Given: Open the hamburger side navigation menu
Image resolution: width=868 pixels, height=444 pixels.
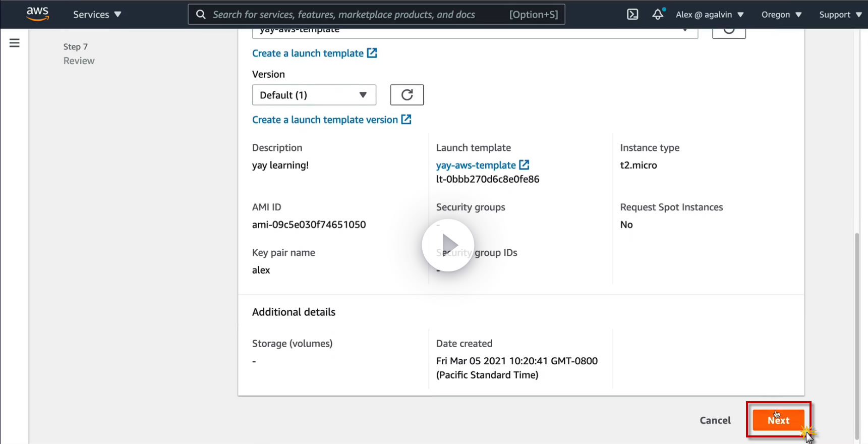Looking at the screenshot, I should (15, 43).
